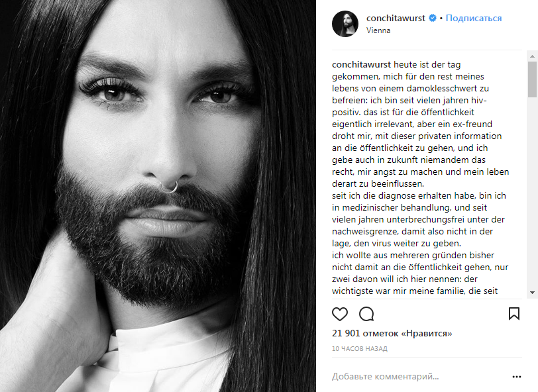
Task: Click the empty scrollbar track below thumb
Action: [532, 192]
